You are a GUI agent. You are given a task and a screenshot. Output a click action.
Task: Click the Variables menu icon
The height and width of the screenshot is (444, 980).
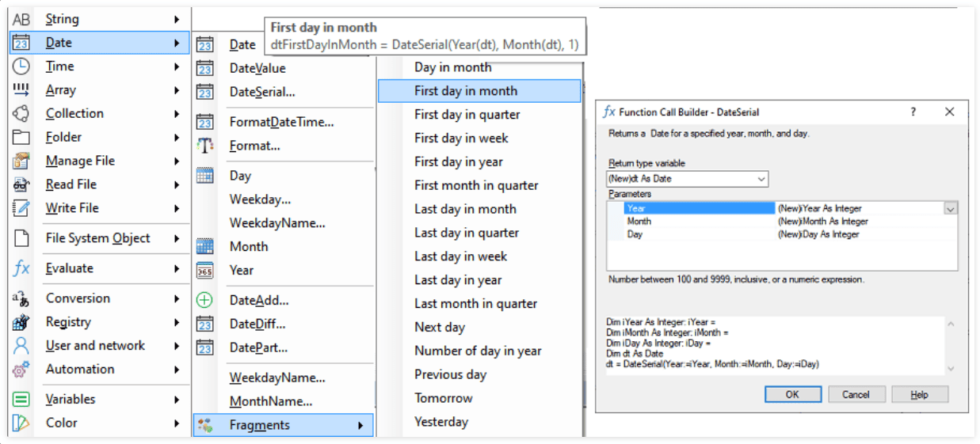[x=21, y=400]
